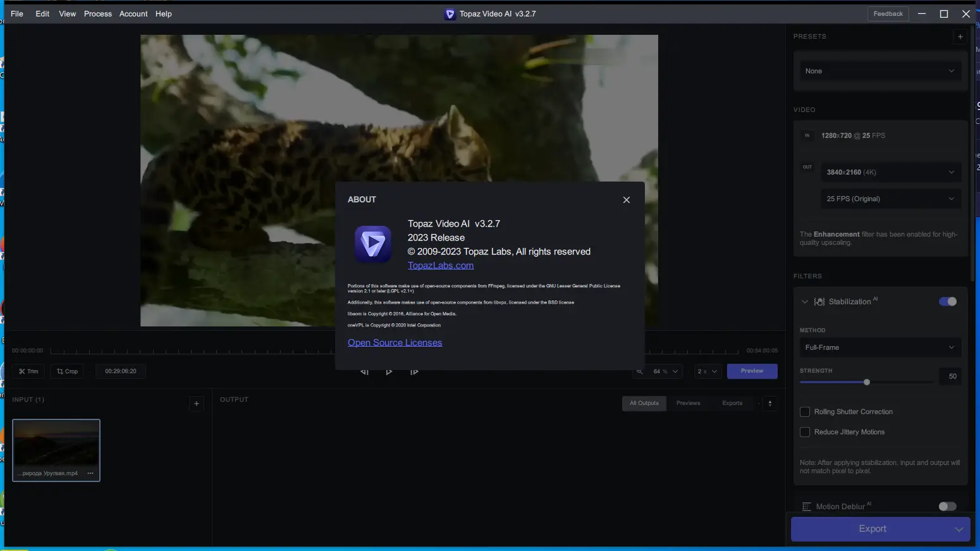The height and width of the screenshot is (551, 980).
Task: Open the View menu
Action: [68, 14]
